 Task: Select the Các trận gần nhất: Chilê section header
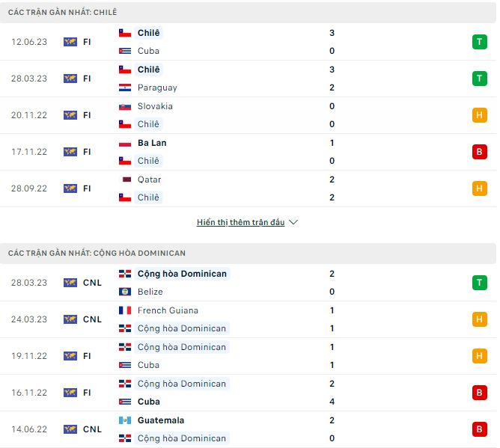pyautogui.click(x=63, y=13)
